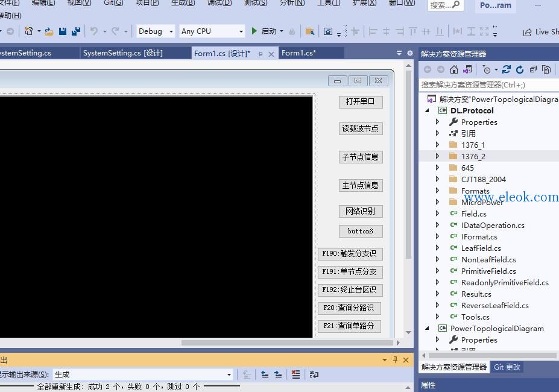Screen dimensions: 559x392
Task: Click Sync with Active Document icon
Action: (507, 69)
